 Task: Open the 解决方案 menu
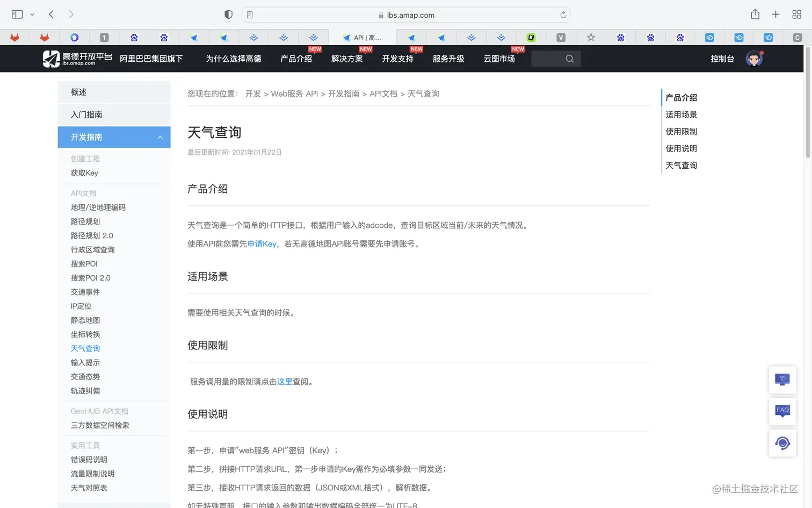pyautogui.click(x=346, y=59)
